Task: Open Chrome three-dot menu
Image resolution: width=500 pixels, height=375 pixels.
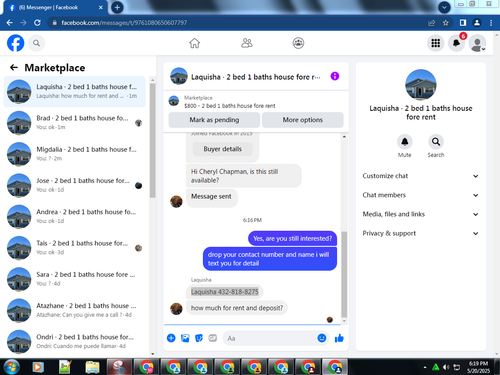Action: (491, 23)
